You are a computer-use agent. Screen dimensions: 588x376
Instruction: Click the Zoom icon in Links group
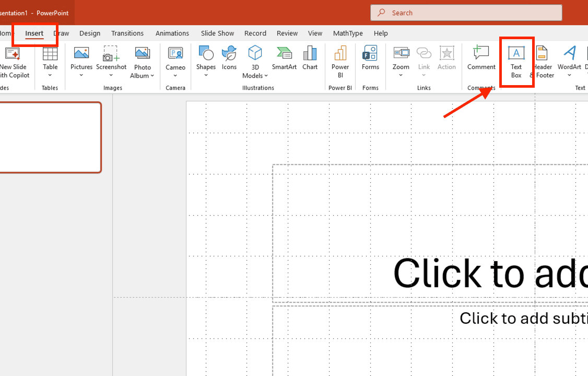pyautogui.click(x=401, y=53)
